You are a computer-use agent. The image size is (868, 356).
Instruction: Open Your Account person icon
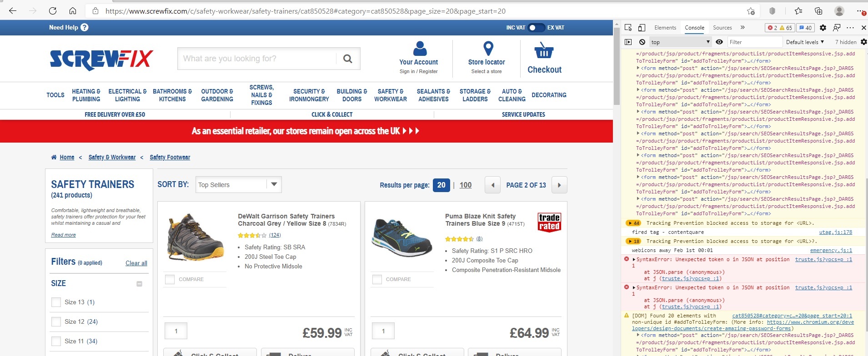tap(420, 49)
